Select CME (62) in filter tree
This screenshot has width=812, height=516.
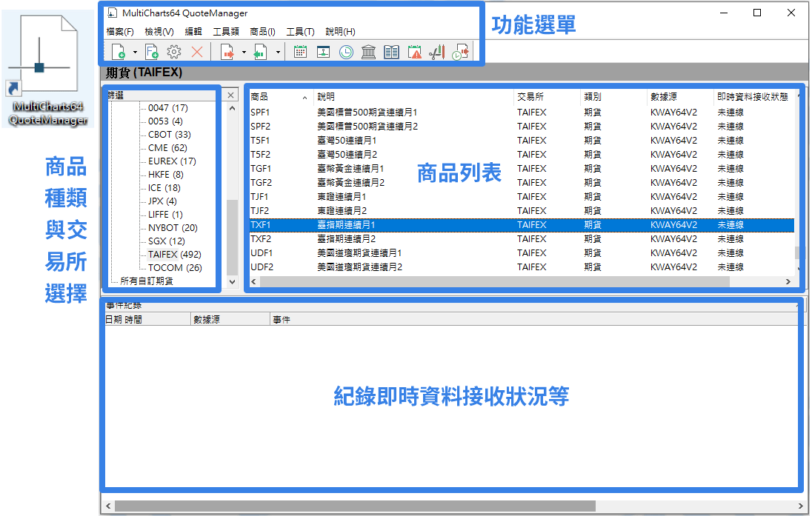tap(167, 148)
